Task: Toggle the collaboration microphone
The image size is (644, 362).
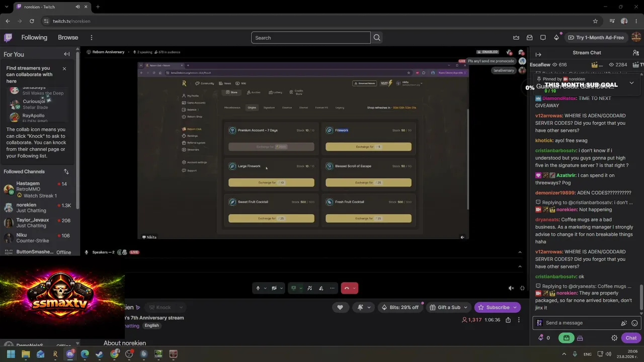Action: [x=258, y=288]
